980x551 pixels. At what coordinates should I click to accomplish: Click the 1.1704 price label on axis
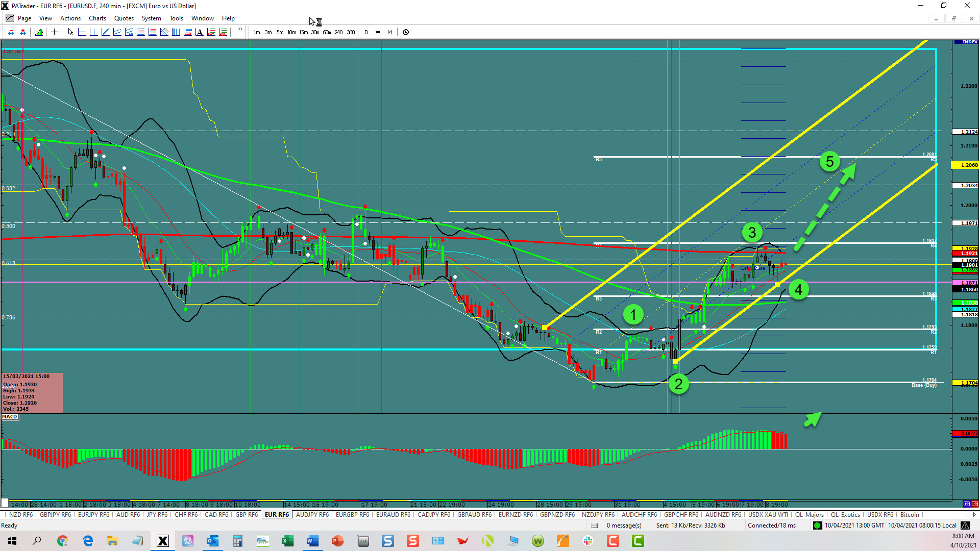click(966, 383)
